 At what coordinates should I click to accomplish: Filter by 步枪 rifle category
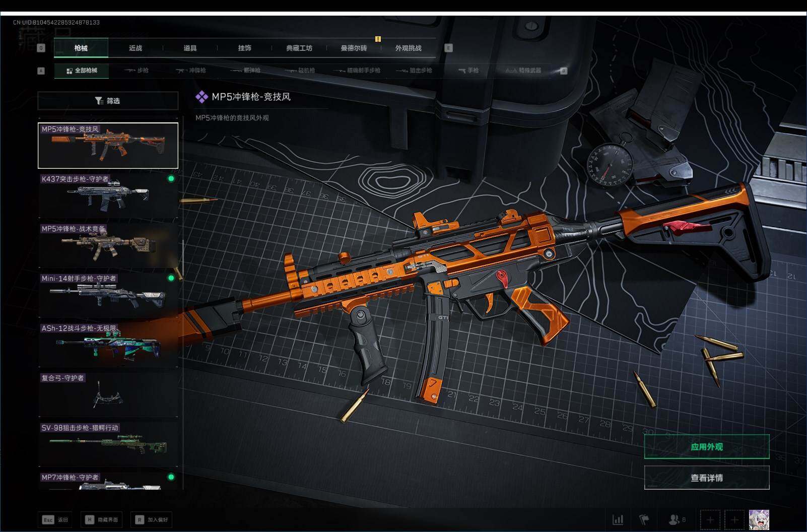click(x=137, y=71)
